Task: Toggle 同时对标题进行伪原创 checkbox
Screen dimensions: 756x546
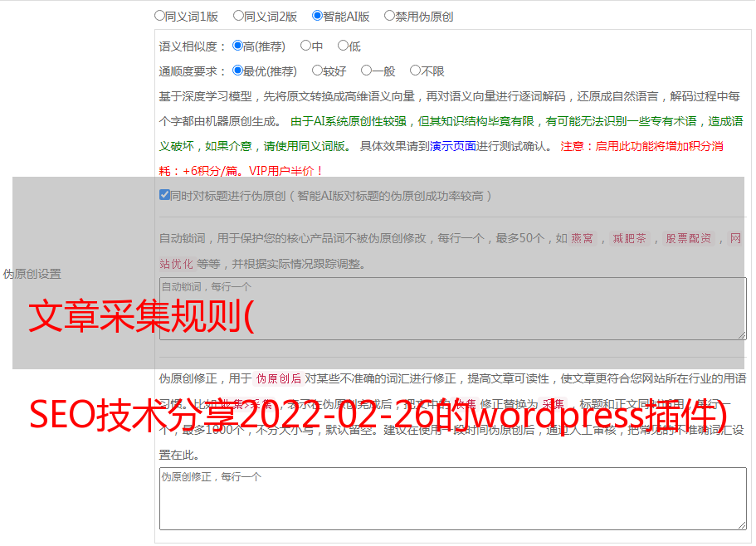Action: (x=164, y=195)
